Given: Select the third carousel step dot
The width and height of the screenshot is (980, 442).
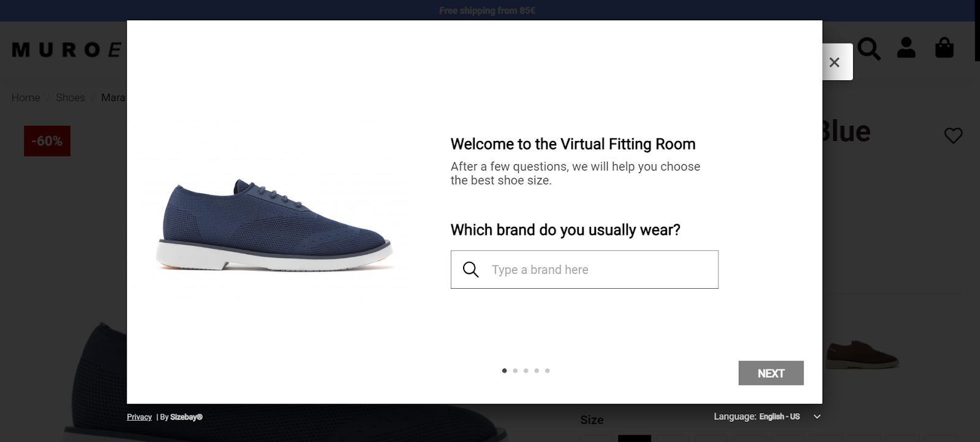Looking at the screenshot, I should 526,371.
